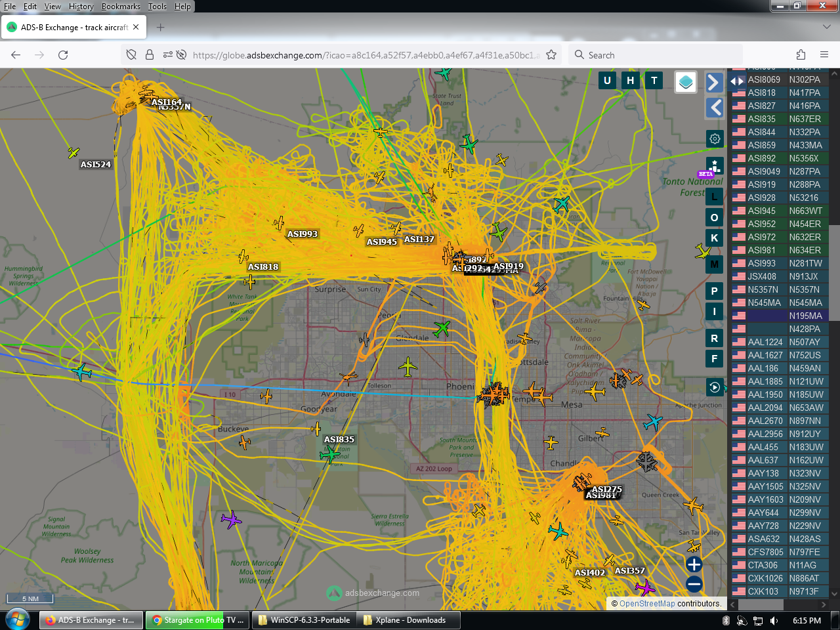This screenshot has width=840, height=630.
Task: Switch to WinSCP-6.3.3-Portable taskbar window
Action: pos(304,620)
